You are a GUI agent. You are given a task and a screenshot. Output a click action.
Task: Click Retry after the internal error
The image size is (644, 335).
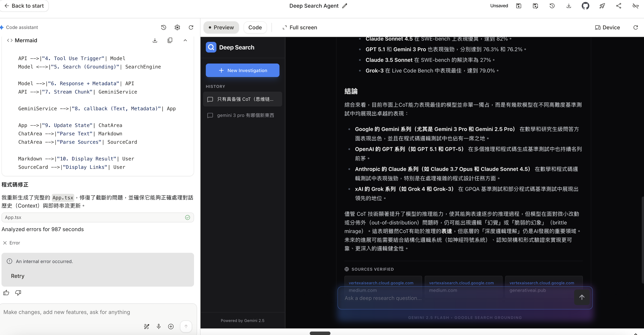click(x=18, y=276)
